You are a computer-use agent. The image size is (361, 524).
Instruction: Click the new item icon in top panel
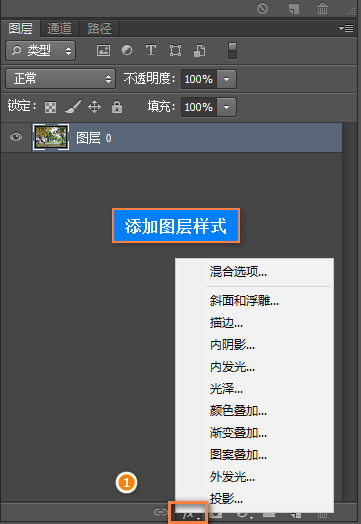[293, 8]
